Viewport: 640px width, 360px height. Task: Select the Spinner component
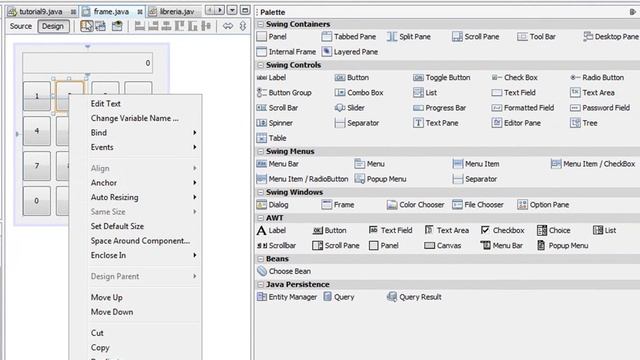pyautogui.click(x=275, y=123)
